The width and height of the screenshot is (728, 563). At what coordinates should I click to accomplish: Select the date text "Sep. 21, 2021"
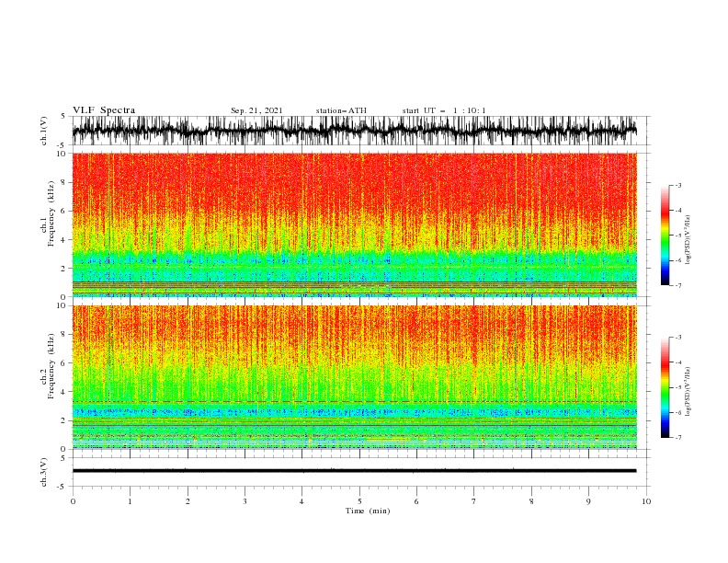coord(256,110)
